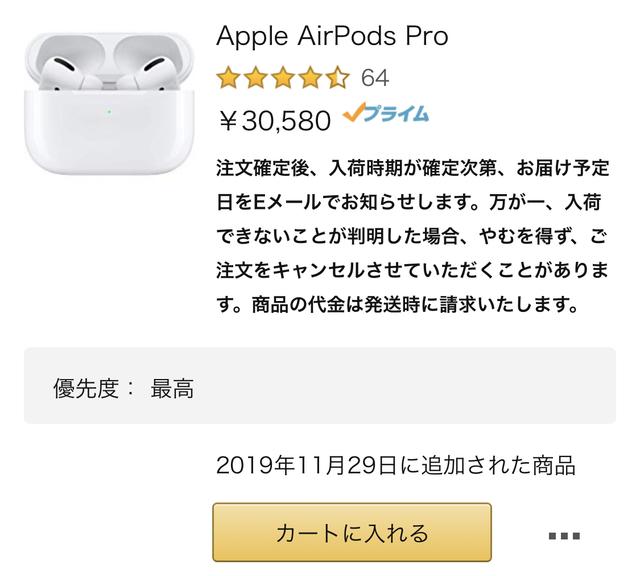This screenshot has width=640, height=576.
Task: Click the fourth gold rating star
Action: click(310, 78)
